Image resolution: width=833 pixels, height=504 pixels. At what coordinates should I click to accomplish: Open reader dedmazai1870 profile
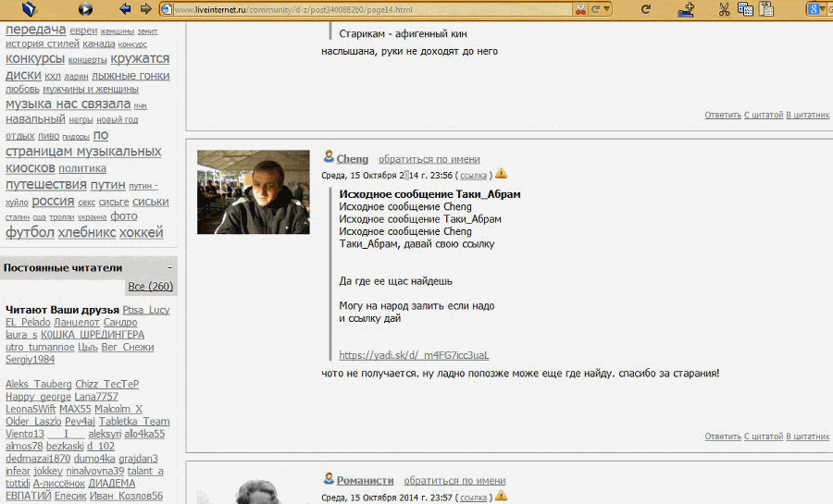tap(38, 459)
